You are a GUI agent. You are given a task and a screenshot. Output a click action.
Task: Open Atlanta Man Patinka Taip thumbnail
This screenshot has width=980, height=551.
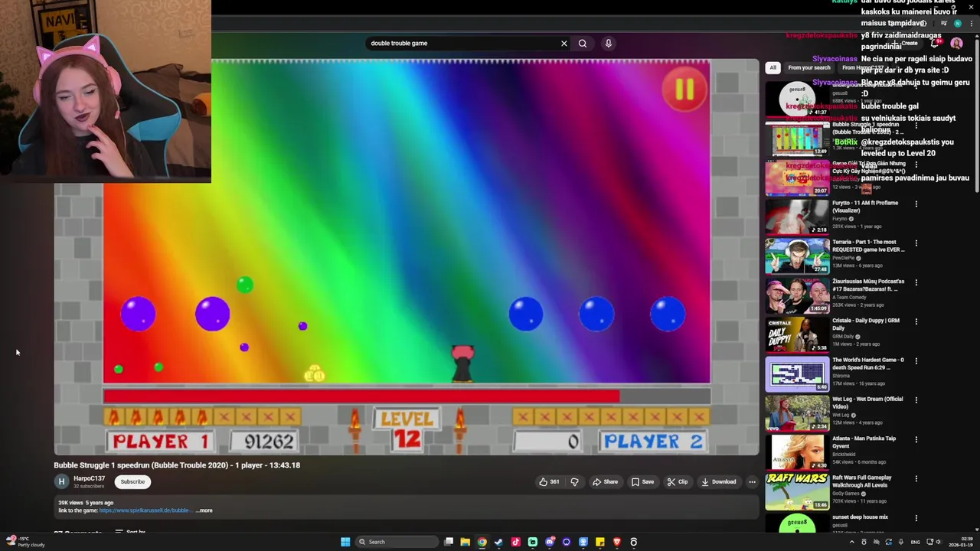pos(797,452)
